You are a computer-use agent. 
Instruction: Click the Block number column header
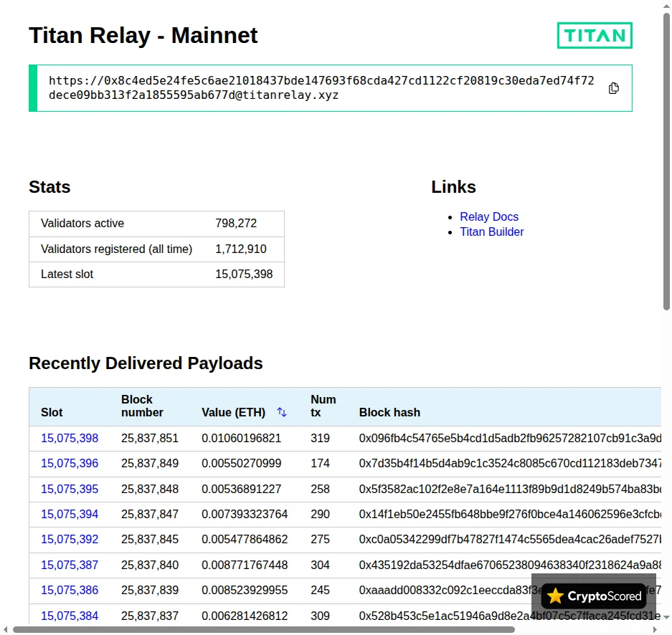click(x=142, y=406)
